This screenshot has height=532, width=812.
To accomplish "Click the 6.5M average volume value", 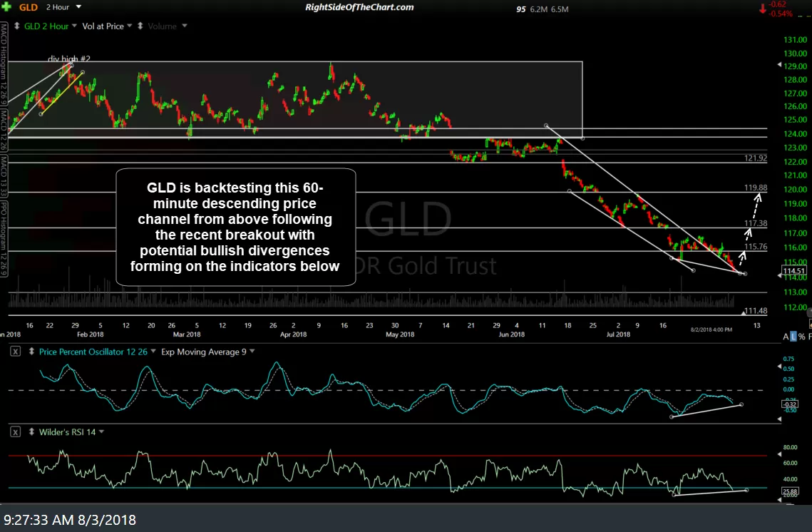I will (x=560, y=9).
